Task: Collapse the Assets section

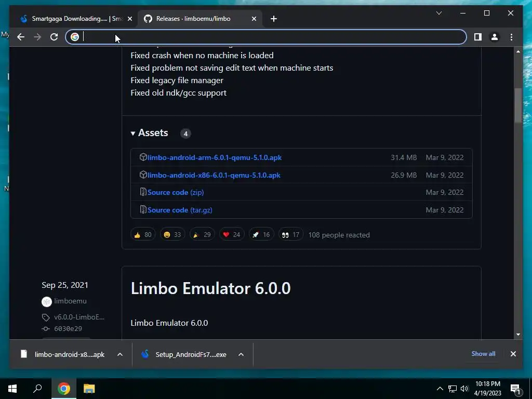Action: 149,133
